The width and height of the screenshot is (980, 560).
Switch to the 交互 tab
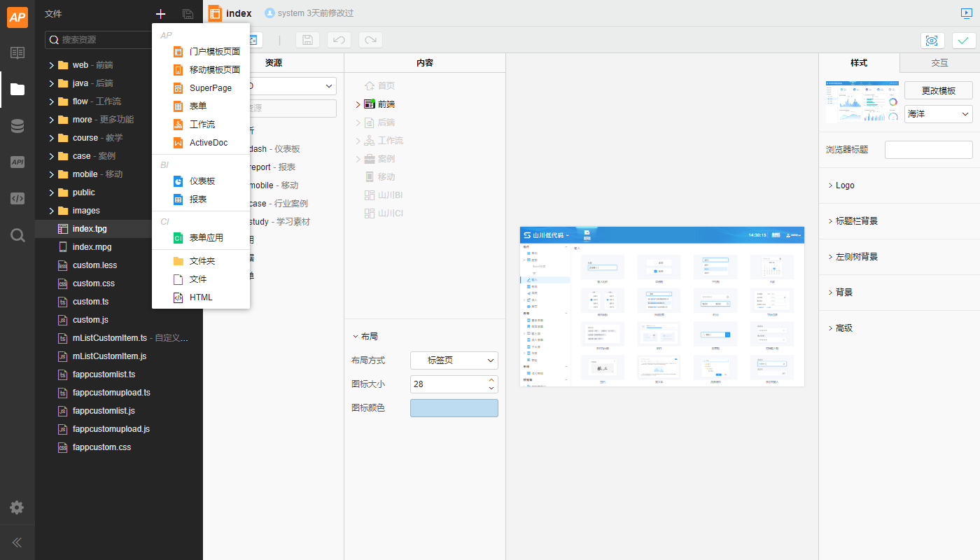point(939,63)
